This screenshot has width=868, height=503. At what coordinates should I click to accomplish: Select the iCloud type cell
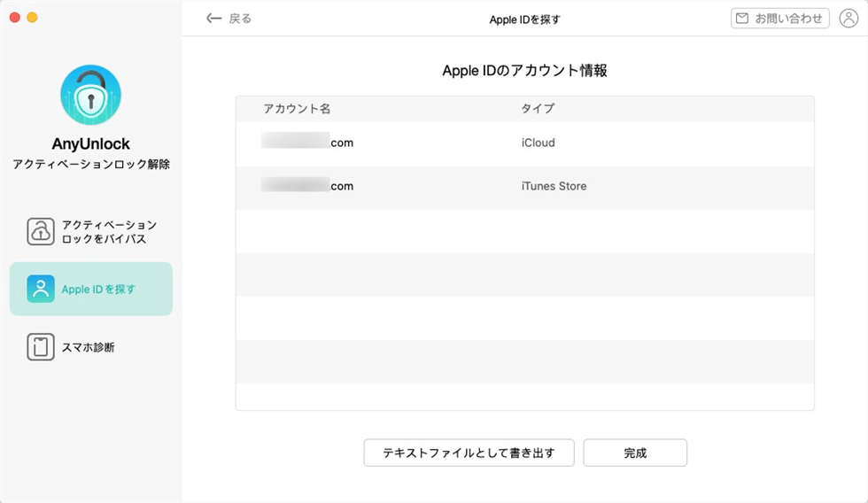[539, 143]
